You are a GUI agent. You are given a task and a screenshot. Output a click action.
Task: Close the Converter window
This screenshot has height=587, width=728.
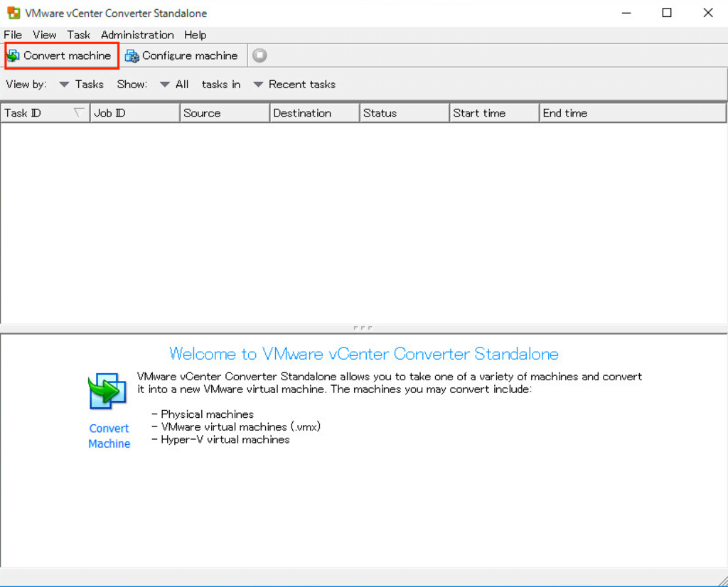click(x=707, y=13)
